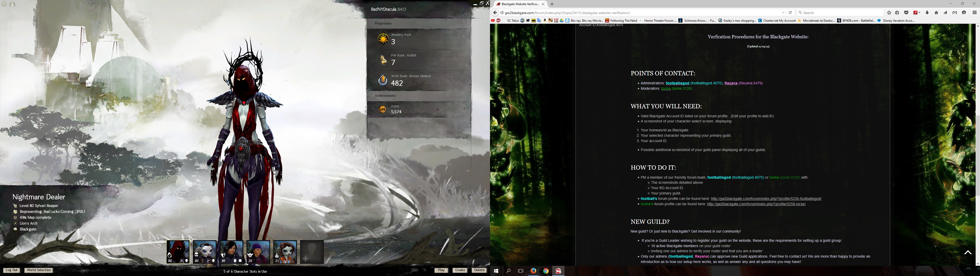The height and width of the screenshot is (276, 980).
Task: Open the Amazon bookmark icon
Action: (x=545, y=21)
